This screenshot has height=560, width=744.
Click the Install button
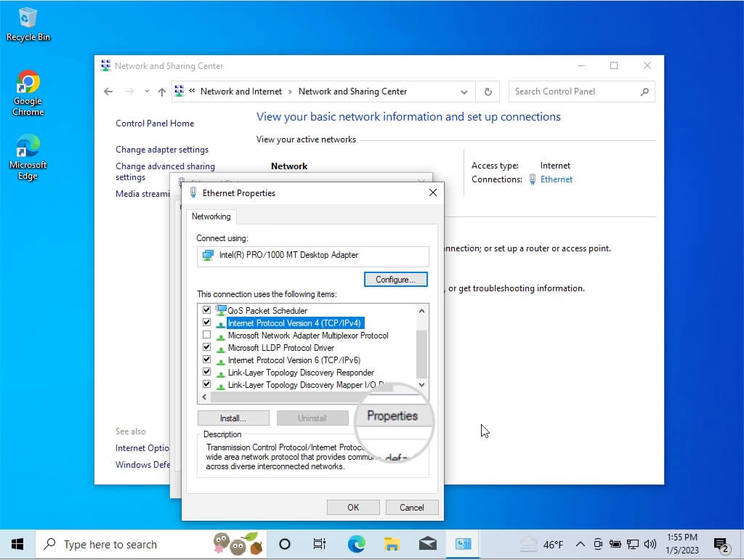coord(233,418)
